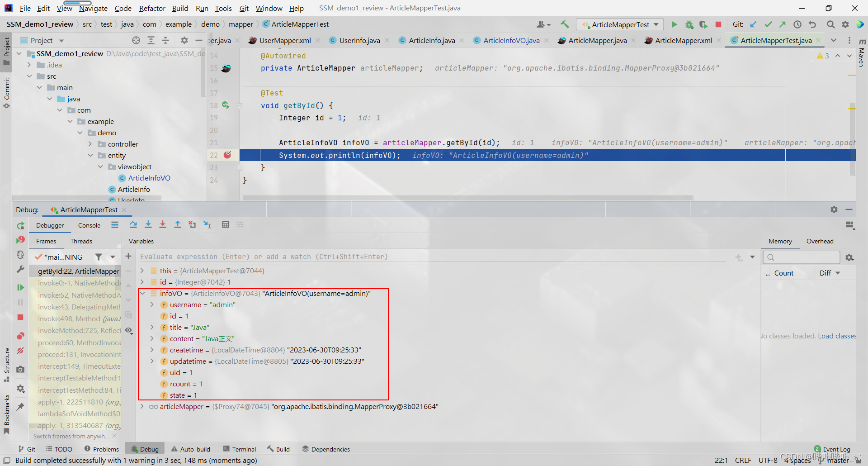Open View Breakpoints icon in debug sidebar
Image resolution: width=868 pixels, height=466 pixels.
(20, 336)
